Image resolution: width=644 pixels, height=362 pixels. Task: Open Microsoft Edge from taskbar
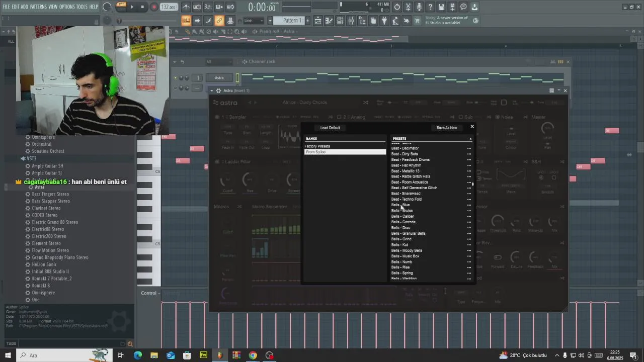(x=137, y=355)
